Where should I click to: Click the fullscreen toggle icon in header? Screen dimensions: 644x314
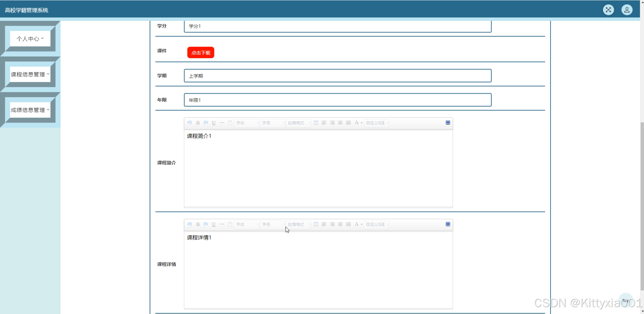pyautogui.click(x=608, y=10)
